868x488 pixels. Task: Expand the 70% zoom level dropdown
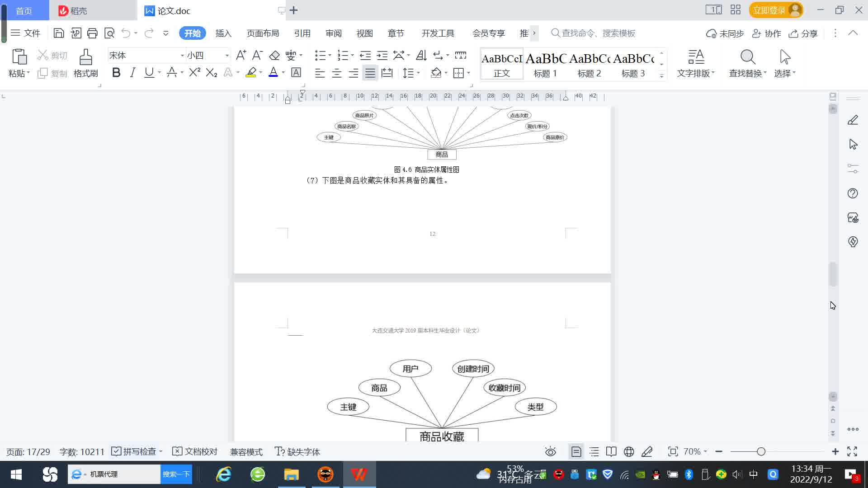(695, 451)
